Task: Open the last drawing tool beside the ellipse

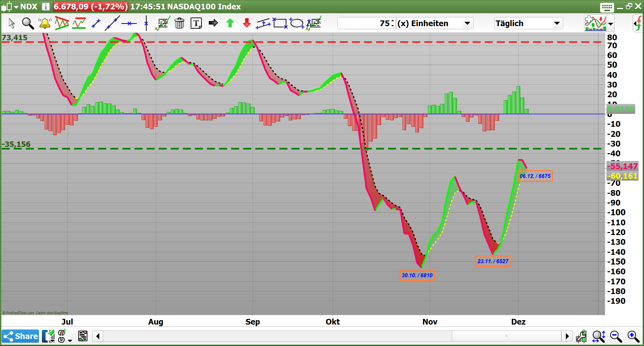Action: pos(314,23)
